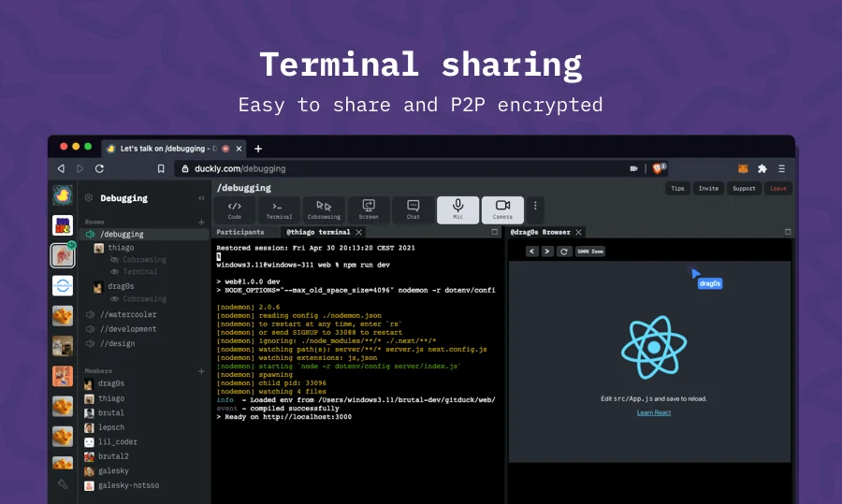
Task: Open a new browser tab
Action: coord(258,149)
